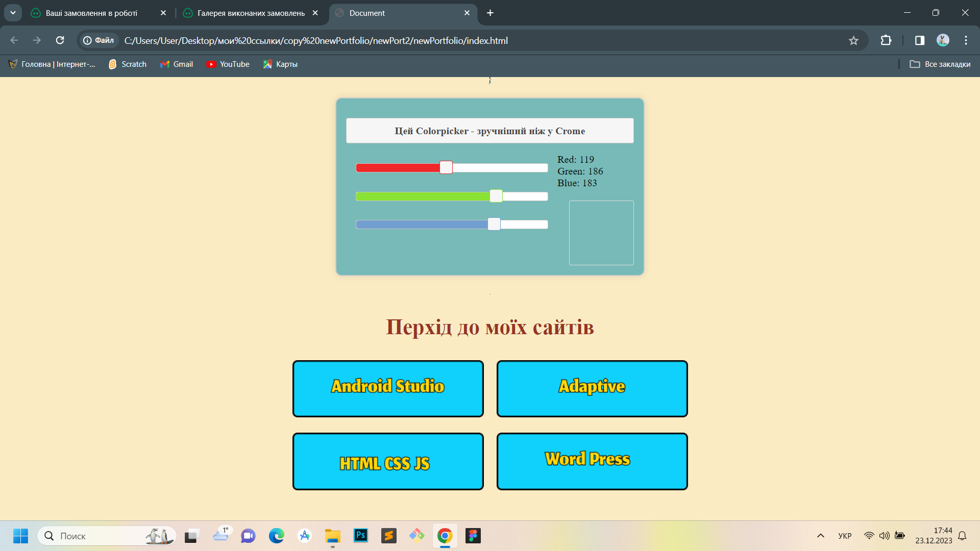980x551 pixels.
Task: Open the Chrome profile avatar
Action: [943, 40]
